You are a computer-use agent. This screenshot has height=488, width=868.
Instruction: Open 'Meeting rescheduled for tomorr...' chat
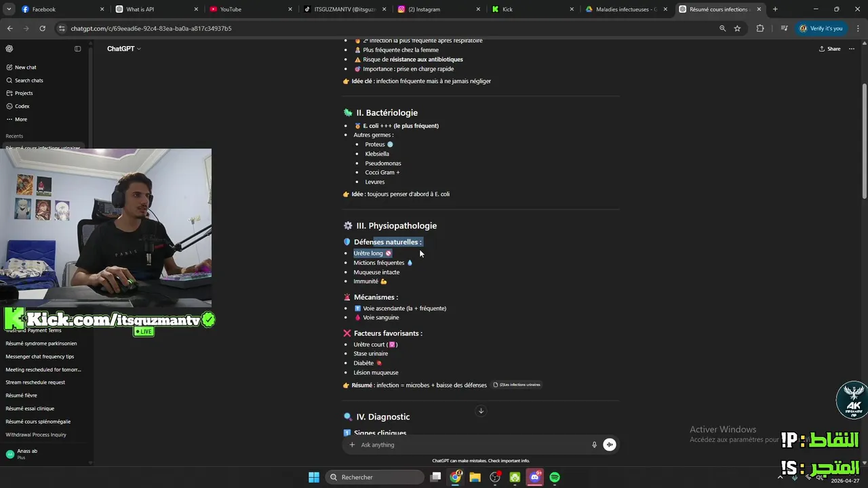(x=45, y=369)
